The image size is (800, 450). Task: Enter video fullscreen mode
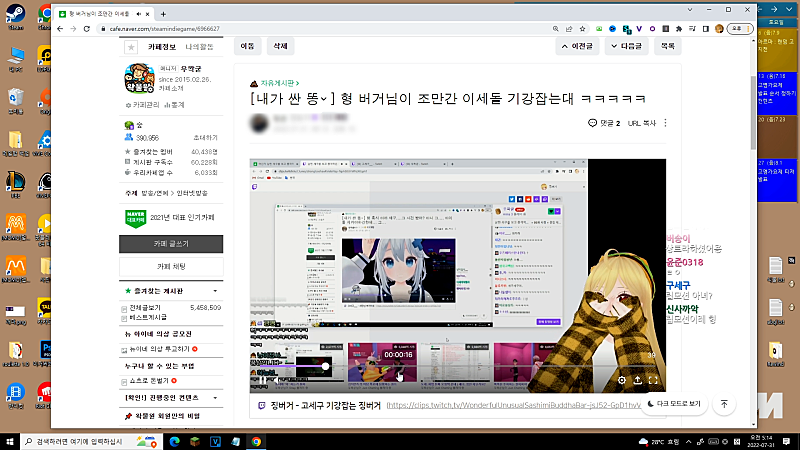pyautogui.click(x=653, y=380)
